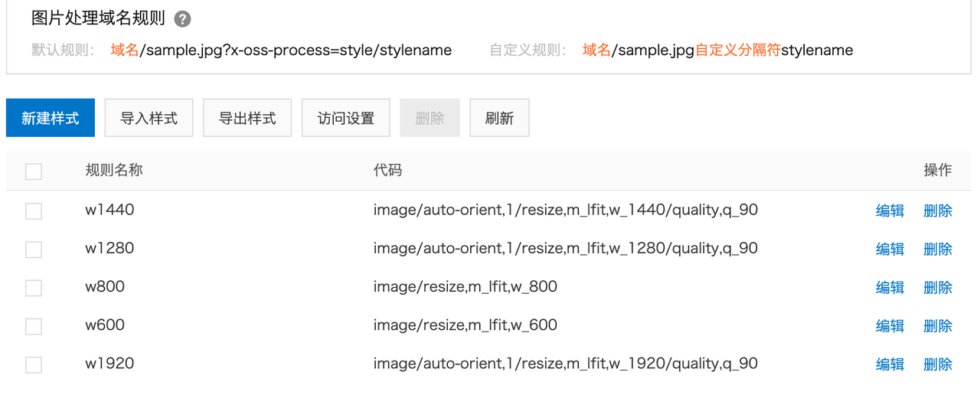Delete the w1920 style rule
Viewport: 980px width, 395px height.
coord(938,364)
